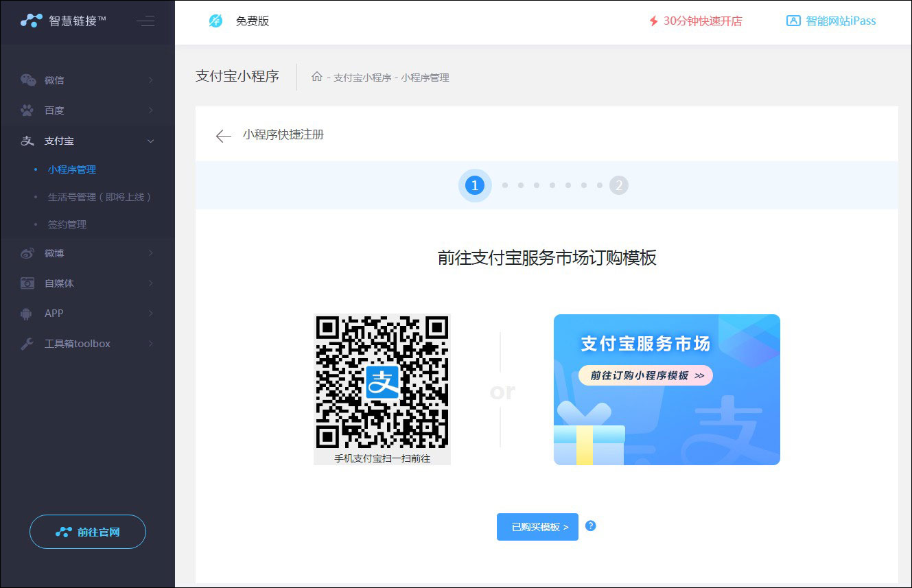Viewport: 912px width, 588px height.
Task: Collapse the 支付宝 menu chevron
Action: tap(150, 141)
